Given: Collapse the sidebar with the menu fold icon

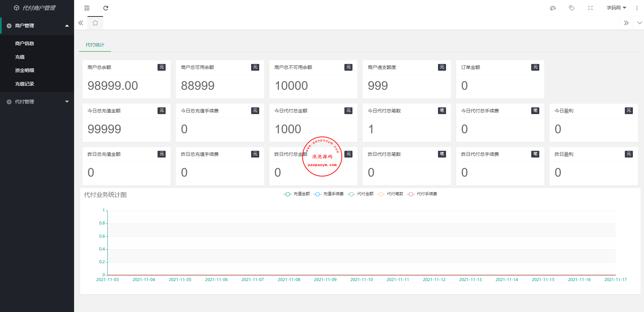Looking at the screenshot, I should point(87,8).
